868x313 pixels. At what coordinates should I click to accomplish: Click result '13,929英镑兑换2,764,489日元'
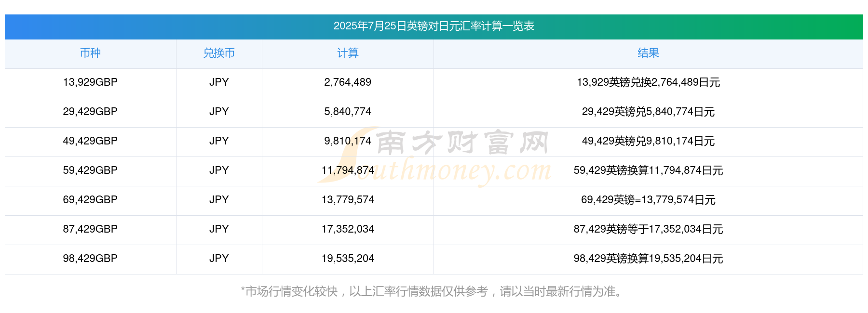point(648,82)
